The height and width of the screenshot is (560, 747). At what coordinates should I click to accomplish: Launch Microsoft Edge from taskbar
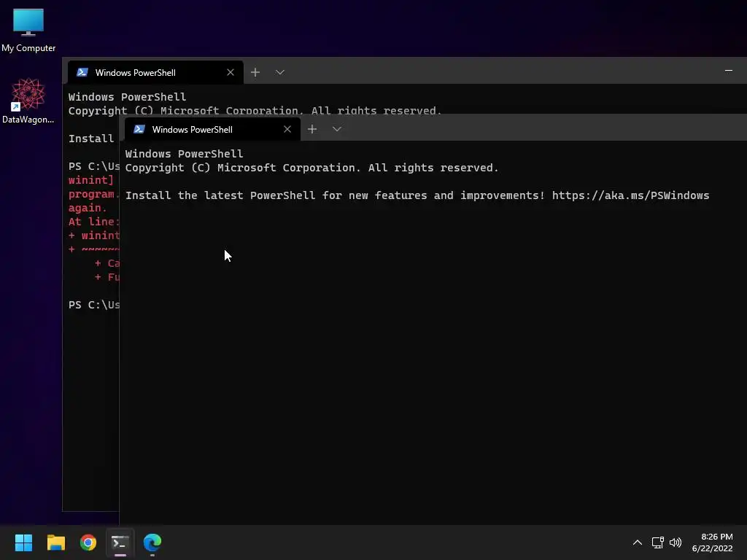click(x=152, y=542)
